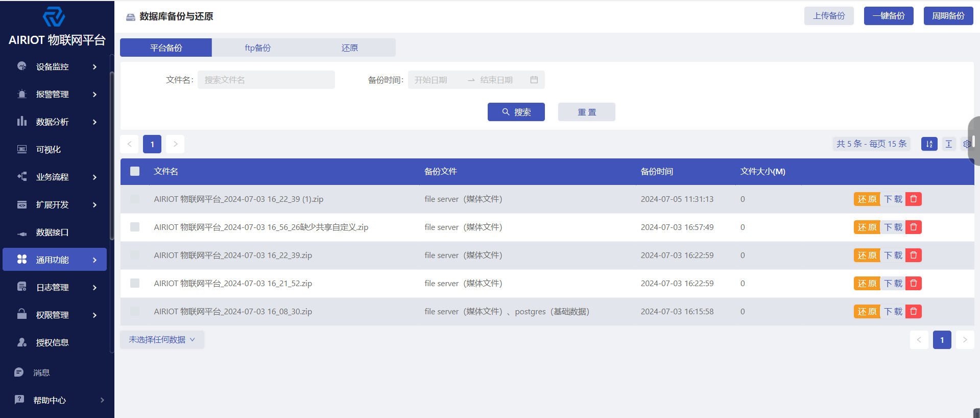Screen dimensions: 980x418
Task: Delete backup 16_21_52.zip
Action: pyautogui.click(x=914, y=283)
